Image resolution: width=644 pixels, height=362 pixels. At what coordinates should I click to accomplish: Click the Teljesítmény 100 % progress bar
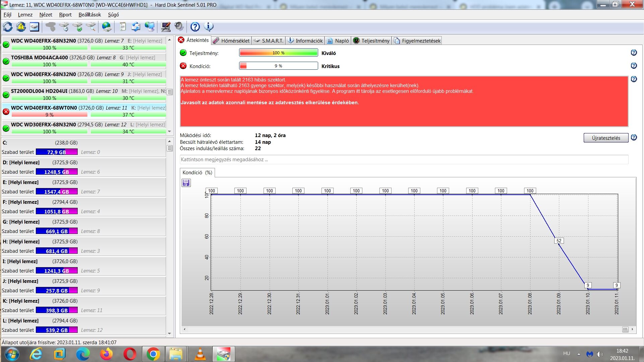pos(278,53)
